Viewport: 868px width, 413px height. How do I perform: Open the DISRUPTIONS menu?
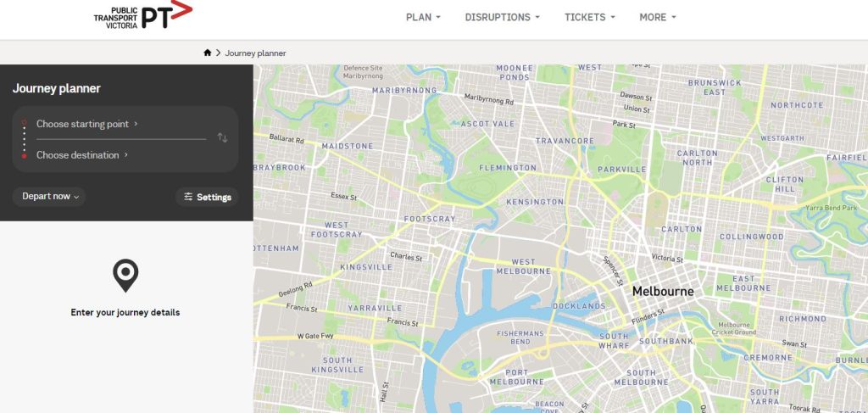tap(502, 17)
